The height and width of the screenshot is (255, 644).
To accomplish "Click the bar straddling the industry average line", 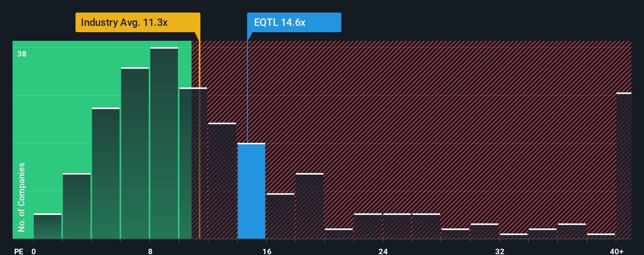I will point(193,163).
